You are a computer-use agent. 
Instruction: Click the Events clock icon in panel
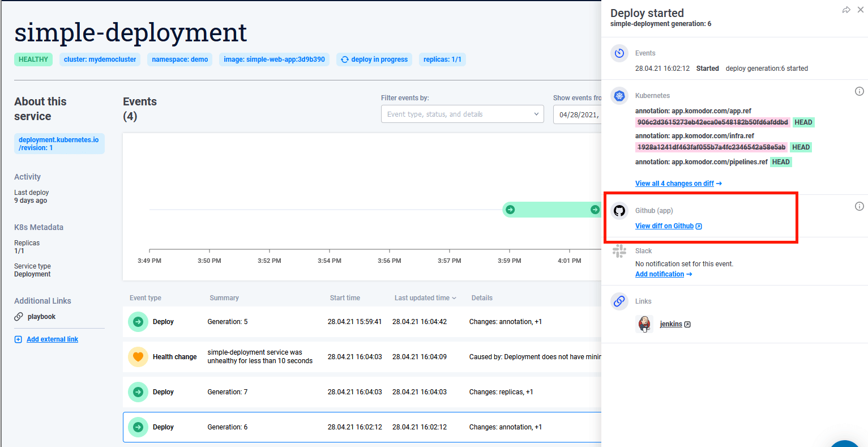pos(619,53)
